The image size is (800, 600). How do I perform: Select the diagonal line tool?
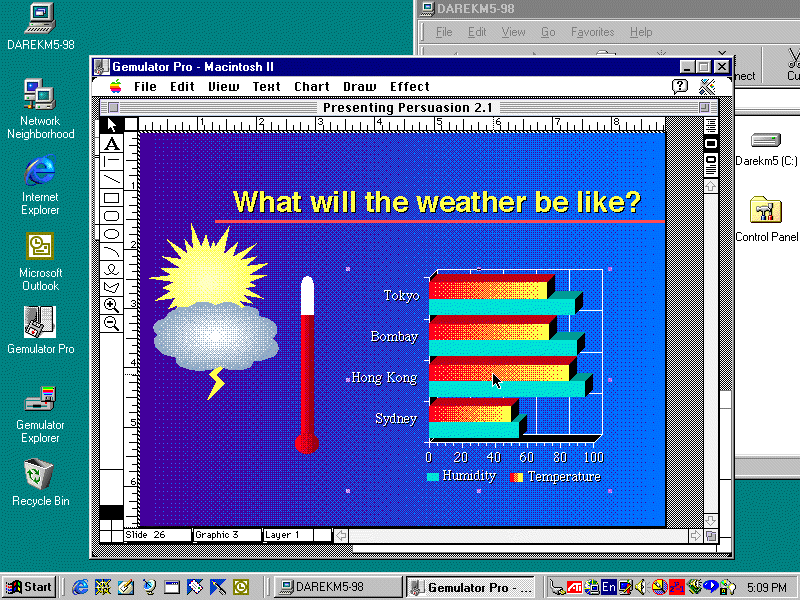(112, 180)
